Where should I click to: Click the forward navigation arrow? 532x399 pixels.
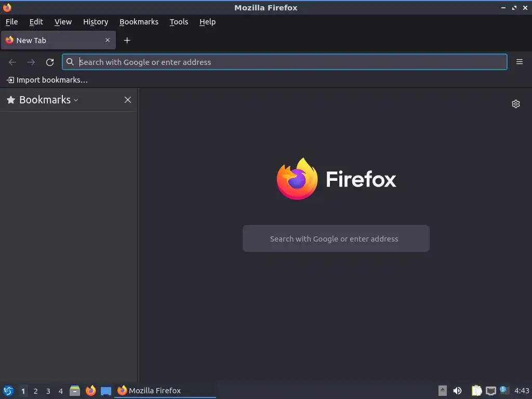pos(31,62)
